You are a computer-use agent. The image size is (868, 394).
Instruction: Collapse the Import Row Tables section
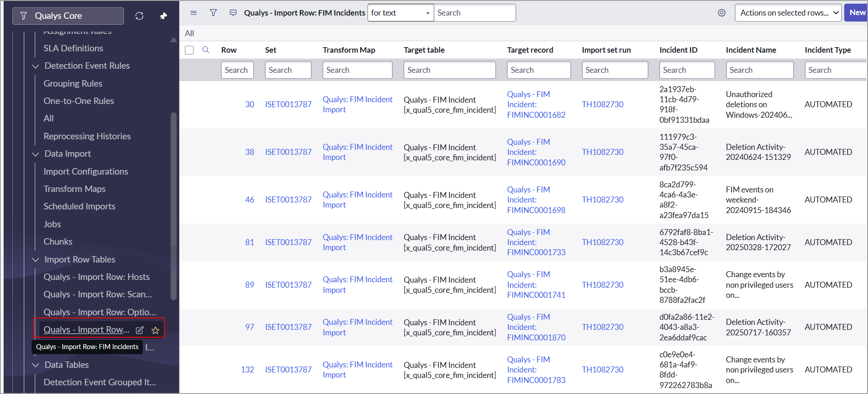tap(36, 260)
